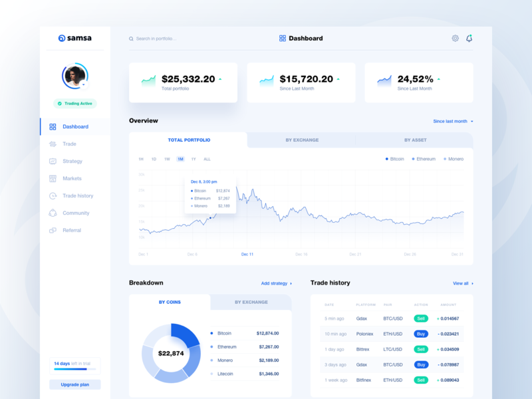532x399 pixels.
Task: Click Sell button in 1 day ago row
Action: click(x=421, y=349)
